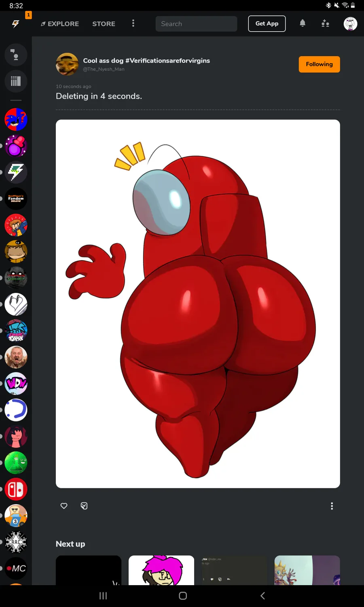Viewport: 364px width, 607px height.
Task: Tap the Android home button
Action: (183, 596)
